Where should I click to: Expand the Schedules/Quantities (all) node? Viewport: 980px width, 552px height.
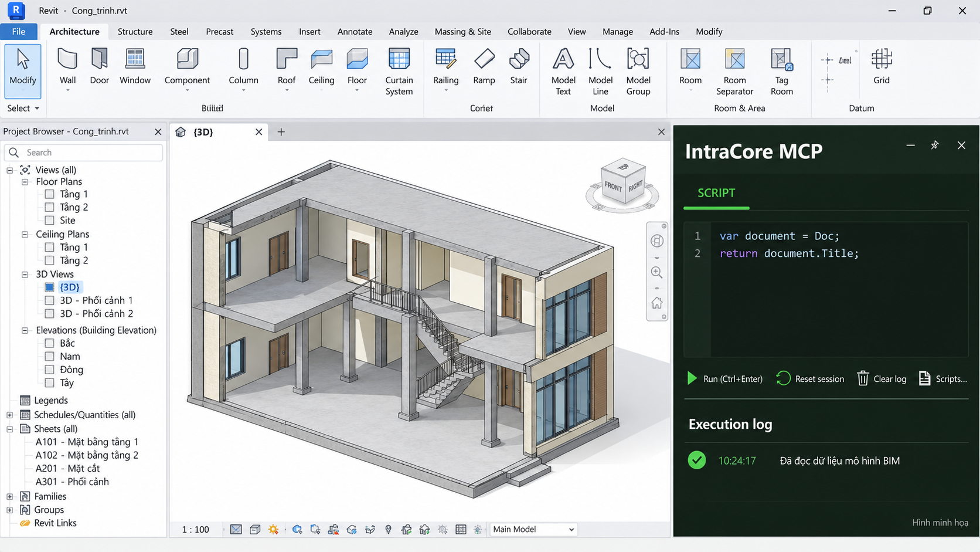pyautogui.click(x=10, y=415)
